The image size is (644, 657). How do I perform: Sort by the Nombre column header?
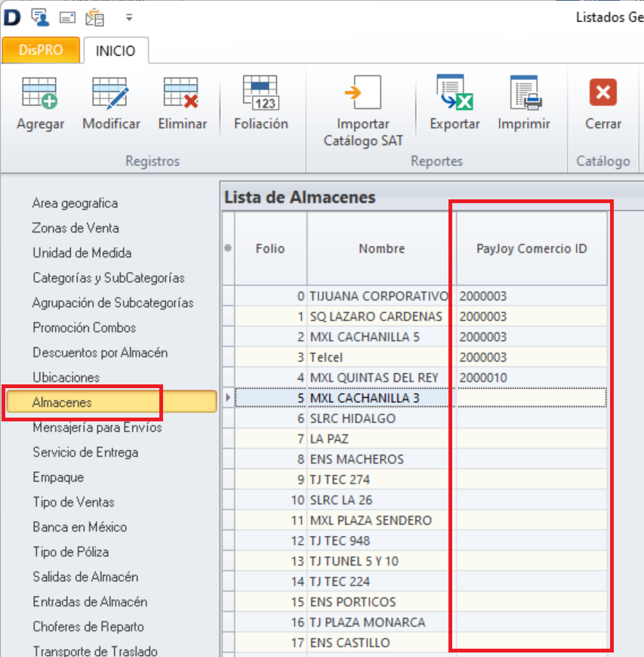pos(381,248)
